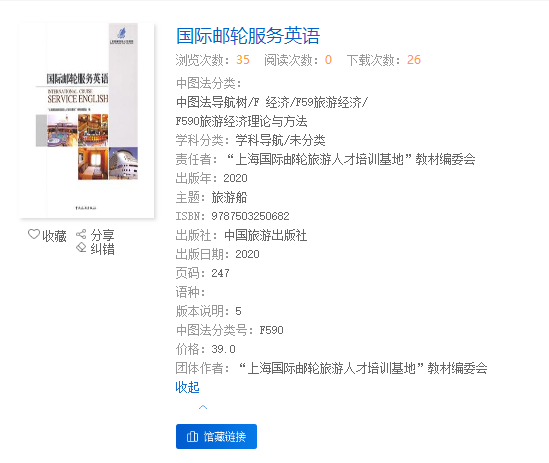Collapse details with the up chevron
The width and height of the screenshot is (549, 463).
203,407
